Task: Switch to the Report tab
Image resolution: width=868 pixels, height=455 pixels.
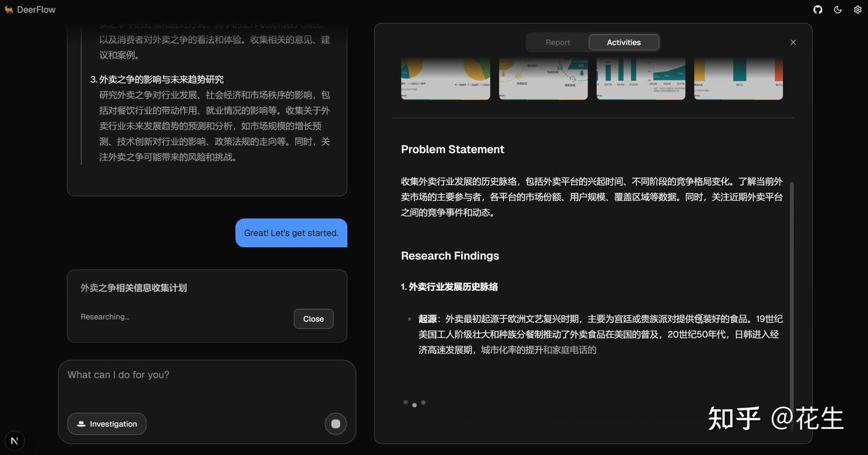Action: (558, 41)
